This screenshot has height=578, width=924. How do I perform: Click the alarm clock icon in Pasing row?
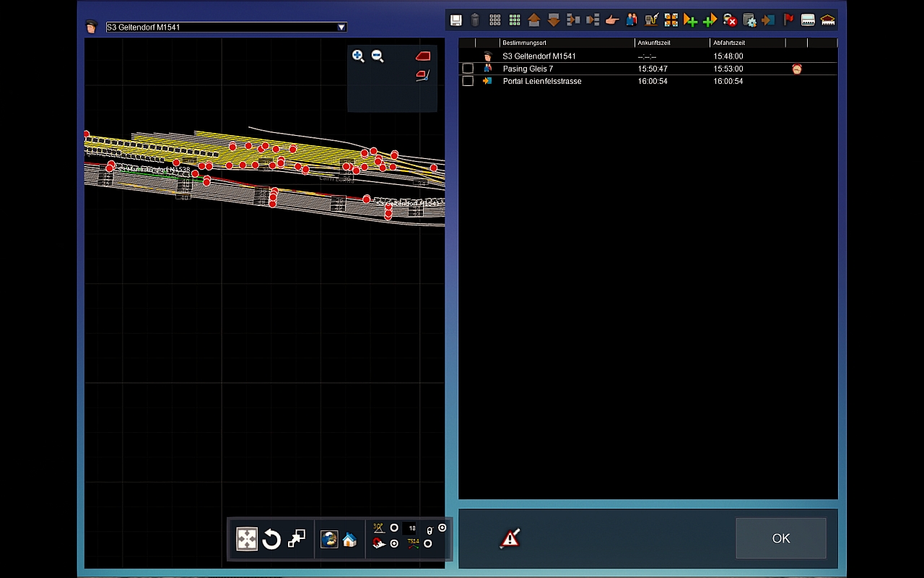point(797,69)
